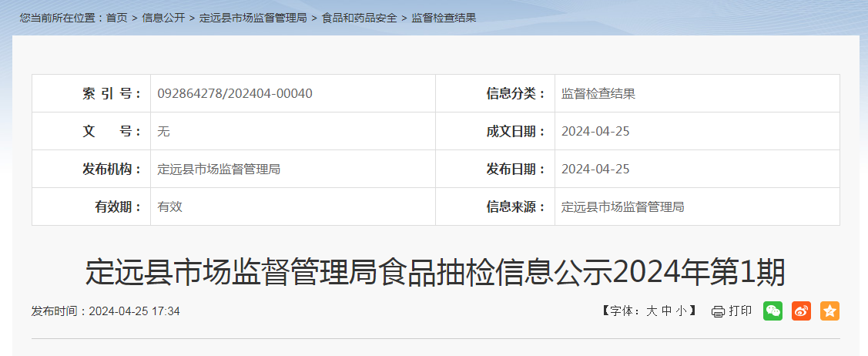The width and height of the screenshot is (868, 356).
Task: Open 监督检查结果 breadcrumb link
Action: pyautogui.click(x=444, y=18)
